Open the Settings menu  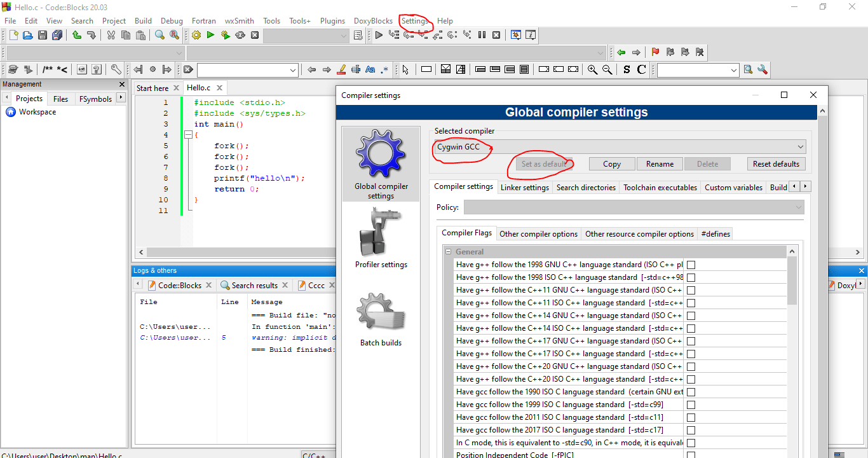[x=415, y=21]
